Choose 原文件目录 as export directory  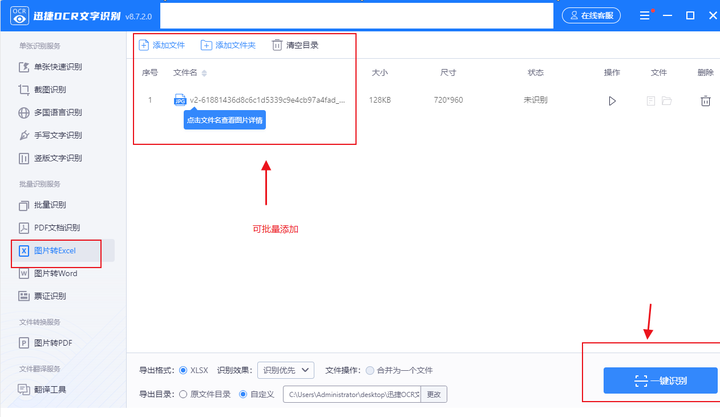[x=183, y=394]
